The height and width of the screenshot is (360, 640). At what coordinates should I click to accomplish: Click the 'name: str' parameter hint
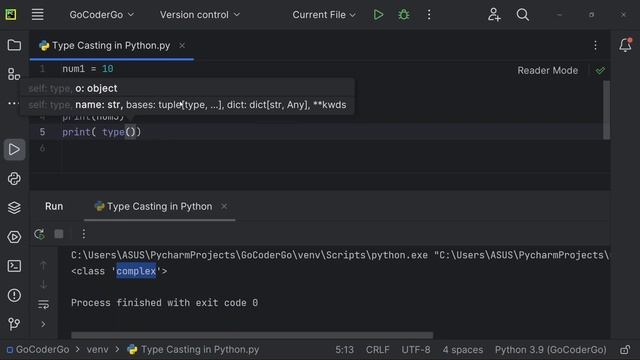[98, 105]
